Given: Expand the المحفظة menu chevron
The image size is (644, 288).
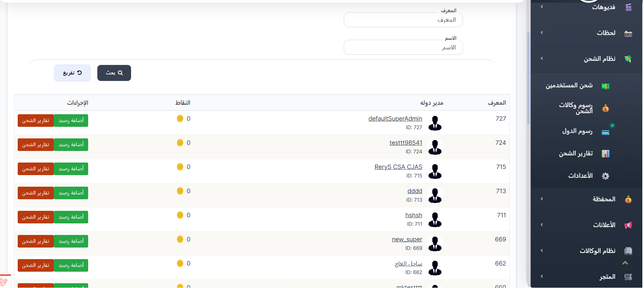Looking at the screenshot, I should (542, 199).
